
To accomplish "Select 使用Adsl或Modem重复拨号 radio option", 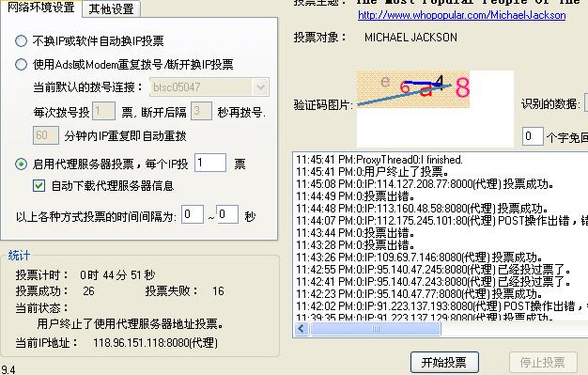I will (21, 65).
